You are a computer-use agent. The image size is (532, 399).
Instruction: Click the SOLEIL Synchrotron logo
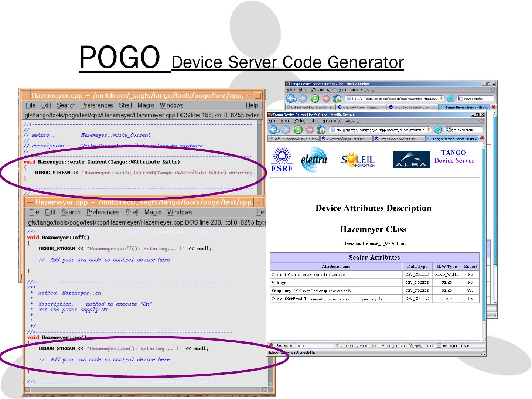click(x=358, y=160)
